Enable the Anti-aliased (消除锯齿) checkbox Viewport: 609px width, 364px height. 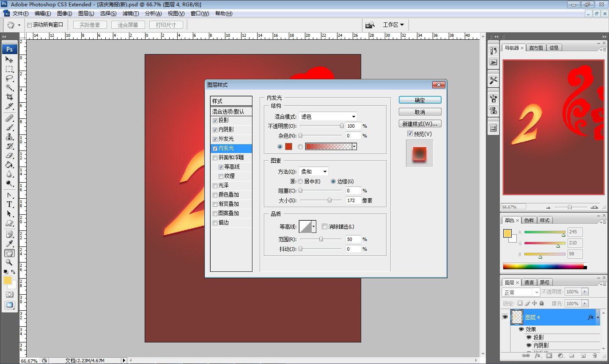pyautogui.click(x=324, y=227)
